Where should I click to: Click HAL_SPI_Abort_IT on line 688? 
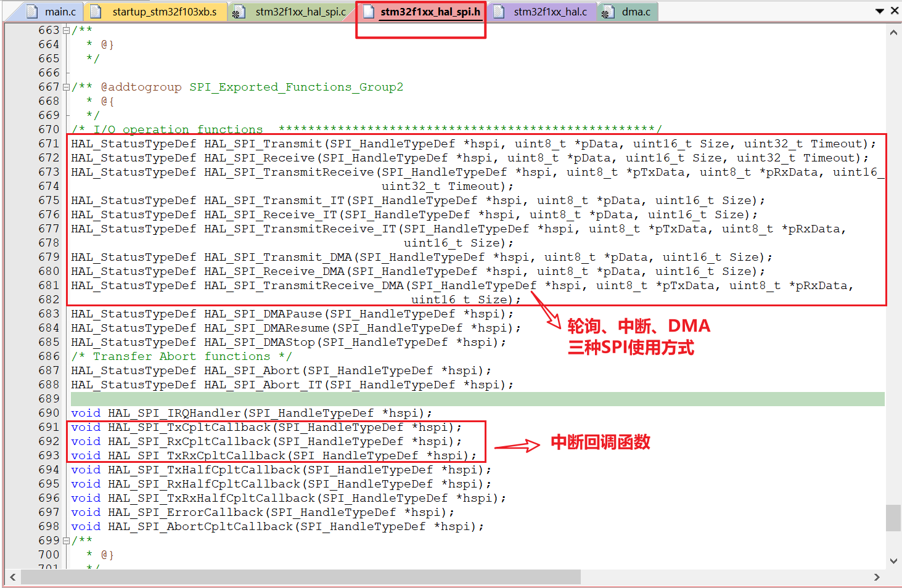point(263,385)
